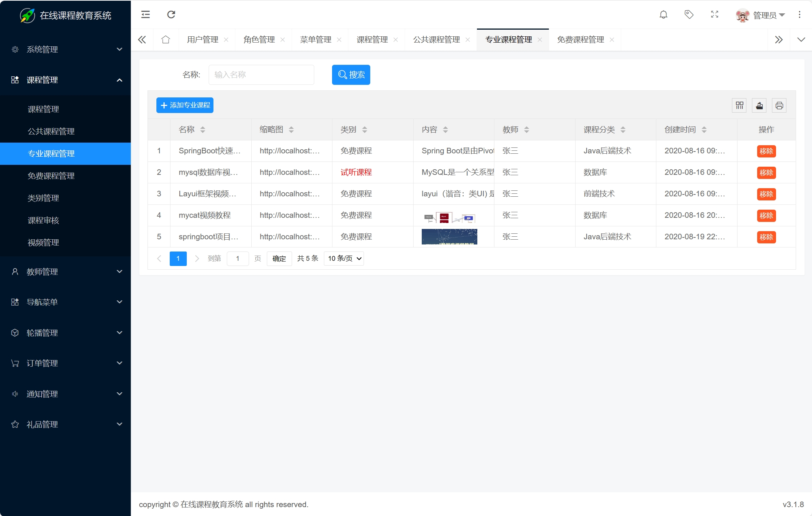Collapse sidebar with menu fold icon
This screenshot has height=516, width=812.
click(x=146, y=15)
